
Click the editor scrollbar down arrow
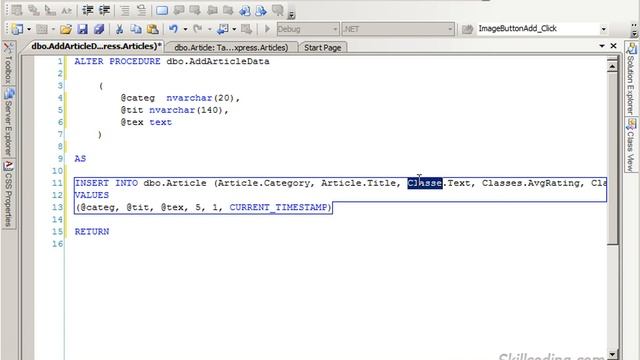(612, 354)
